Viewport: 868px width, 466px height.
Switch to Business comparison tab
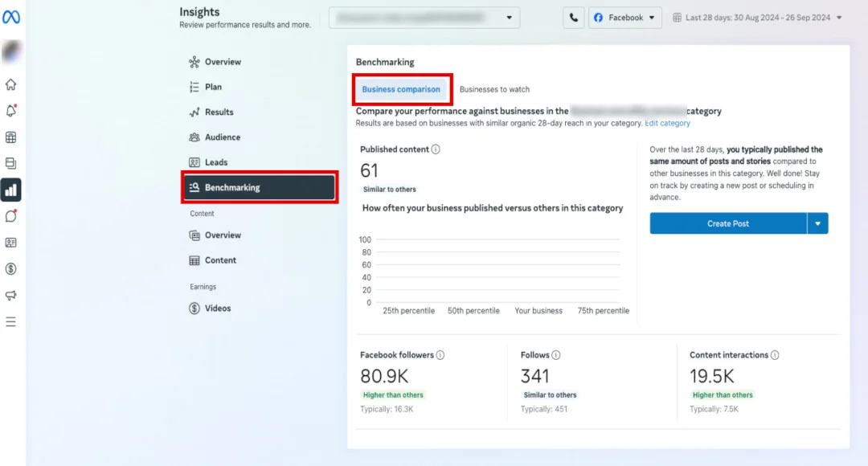pyautogui.click(x=401, y=89)
